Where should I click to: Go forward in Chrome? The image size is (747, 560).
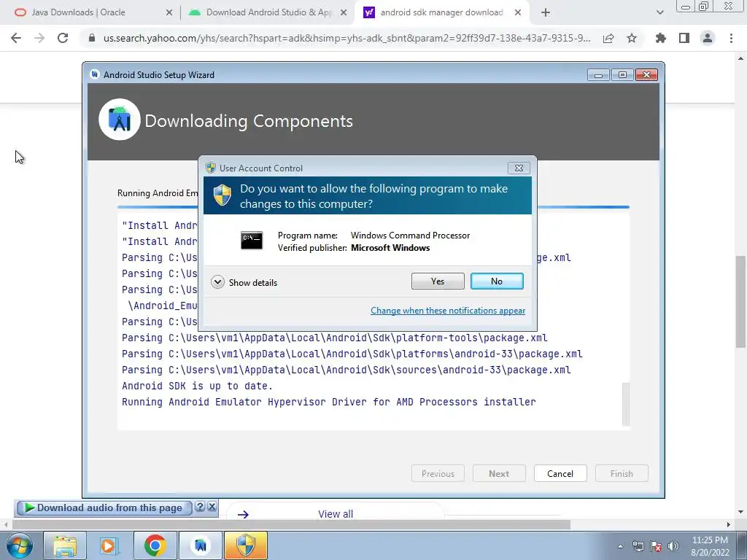tap(39, 38)
